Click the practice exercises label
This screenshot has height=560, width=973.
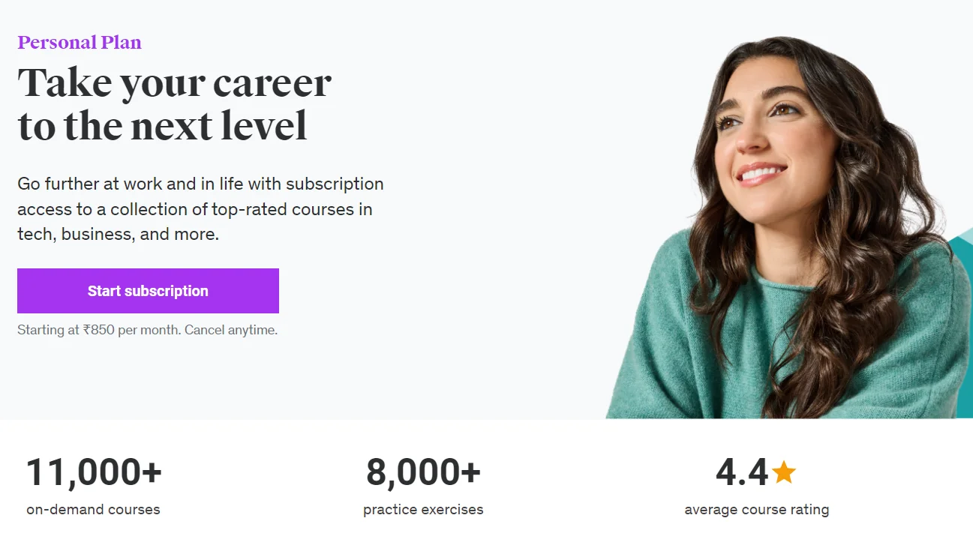tap(422, 509)
